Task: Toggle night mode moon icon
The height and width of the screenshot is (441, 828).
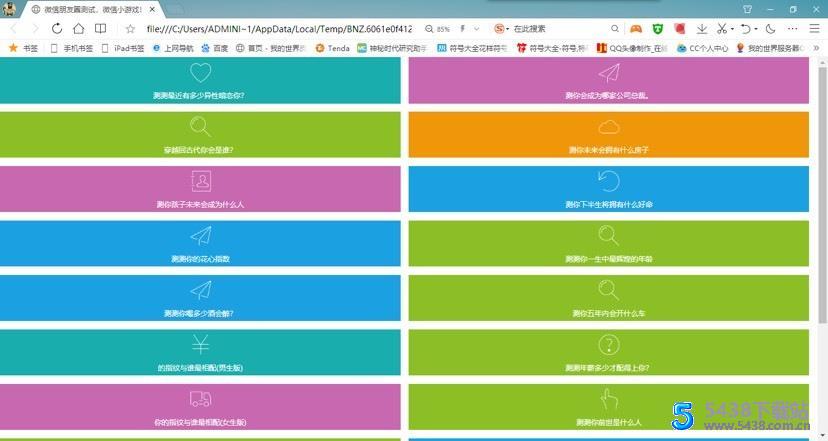Action: click(x=770, y=29)
